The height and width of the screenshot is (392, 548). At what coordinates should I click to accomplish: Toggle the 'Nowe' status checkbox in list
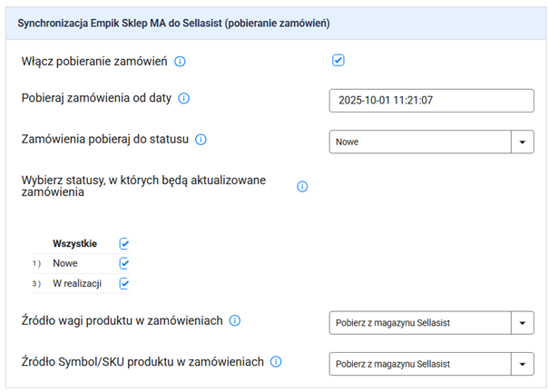click(x=124, y=263)
